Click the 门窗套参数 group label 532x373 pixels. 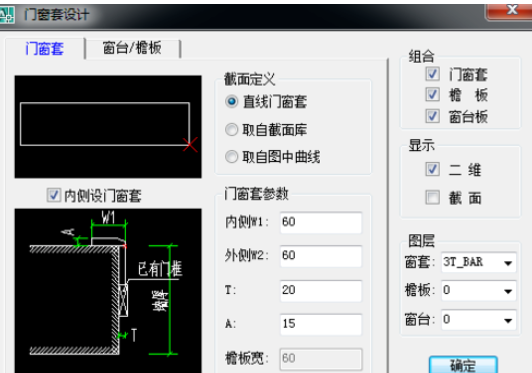pyautogui.click(x=256, y=194)
